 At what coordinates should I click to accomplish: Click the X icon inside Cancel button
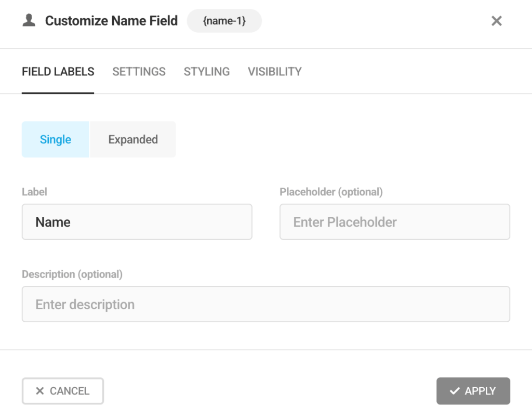[x=39, y=391]
